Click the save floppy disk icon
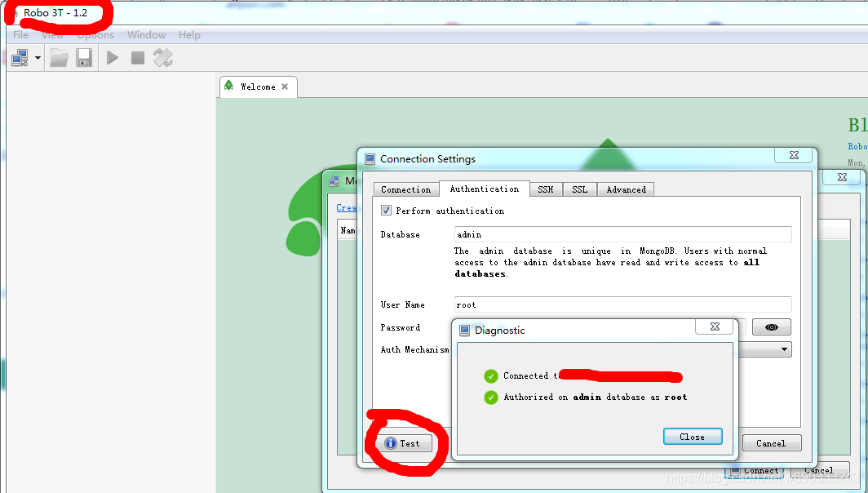The image size is (868, 493). 84,58
